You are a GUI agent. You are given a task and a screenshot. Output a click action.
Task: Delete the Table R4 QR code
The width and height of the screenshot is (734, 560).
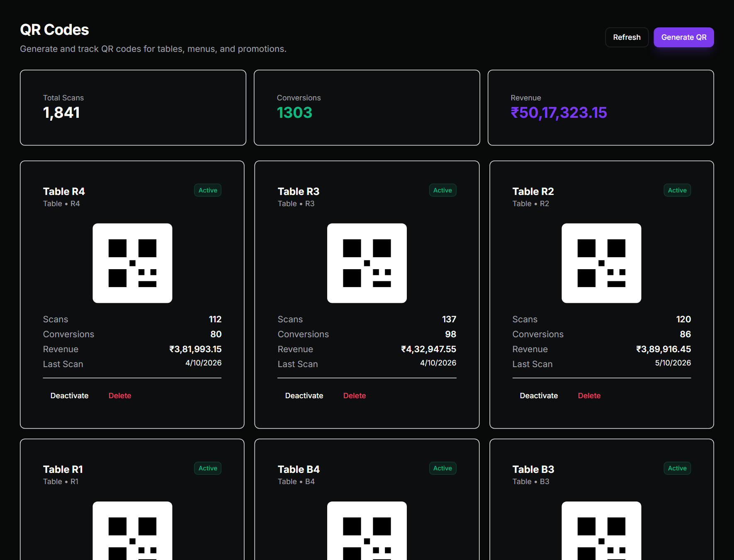120,396
